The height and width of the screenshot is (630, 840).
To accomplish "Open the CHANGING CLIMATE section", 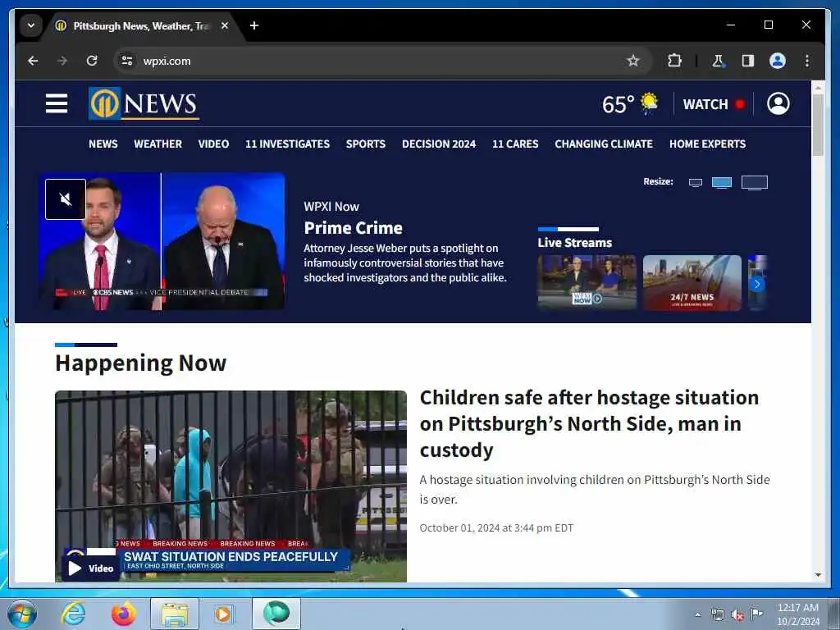I will tap(604, 144).
